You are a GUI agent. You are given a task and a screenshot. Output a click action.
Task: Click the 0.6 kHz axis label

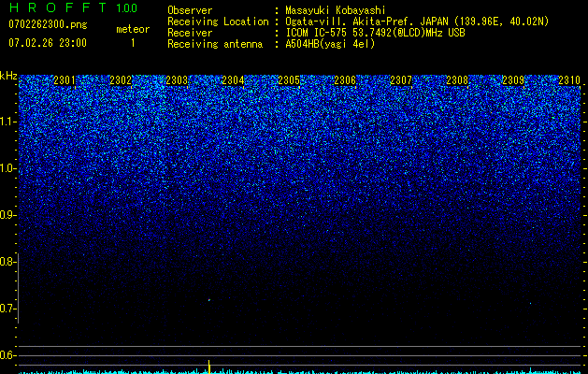click(x=8, y=355)
